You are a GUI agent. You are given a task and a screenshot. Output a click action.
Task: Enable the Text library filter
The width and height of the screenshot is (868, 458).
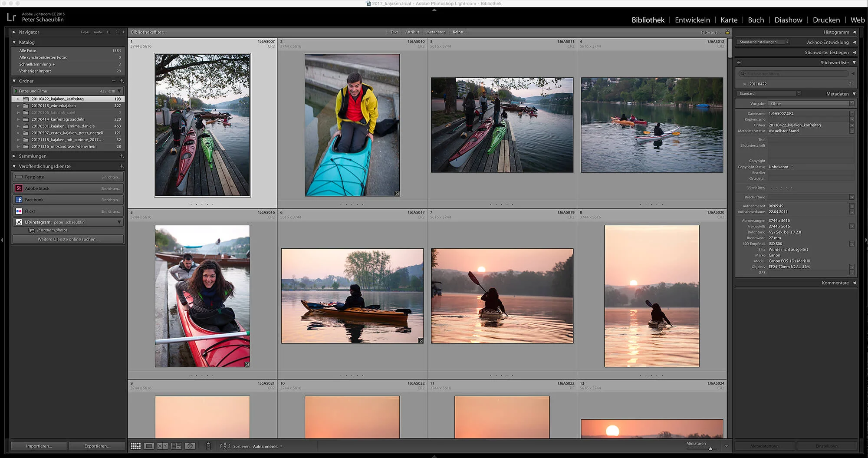(394, 32)
